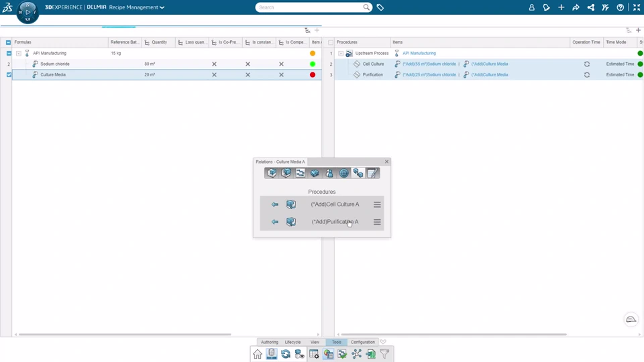The image size is (644, 362).
Task: Click the pie chart table icon in toolbar
Action: [328, 354]
